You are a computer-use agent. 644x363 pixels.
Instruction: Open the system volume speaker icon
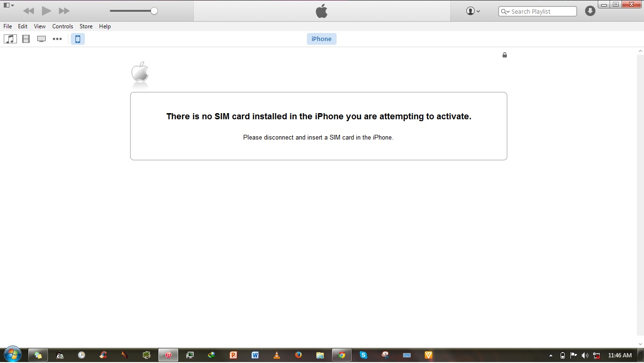pos(585,355)
